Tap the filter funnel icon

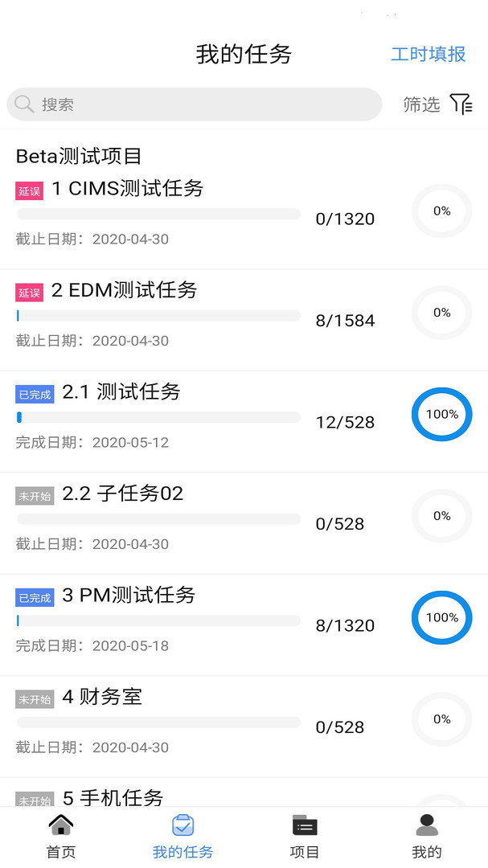[x=461, y=104]
